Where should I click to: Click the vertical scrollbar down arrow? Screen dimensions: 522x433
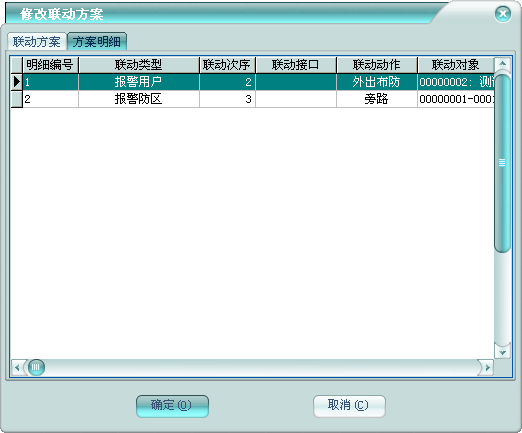pyautogui.click(x=502, y=352)
